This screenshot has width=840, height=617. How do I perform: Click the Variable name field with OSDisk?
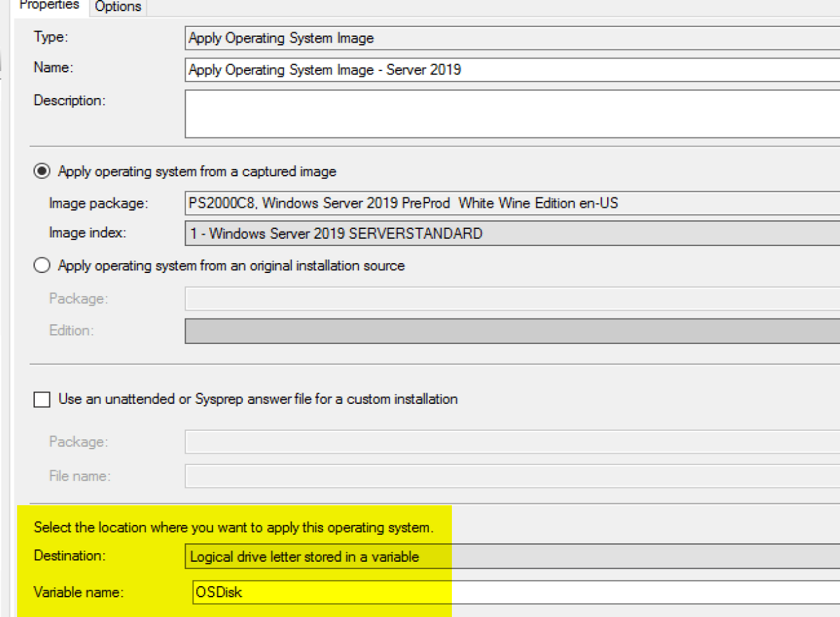pyautogui.click(x=512, y=592)
